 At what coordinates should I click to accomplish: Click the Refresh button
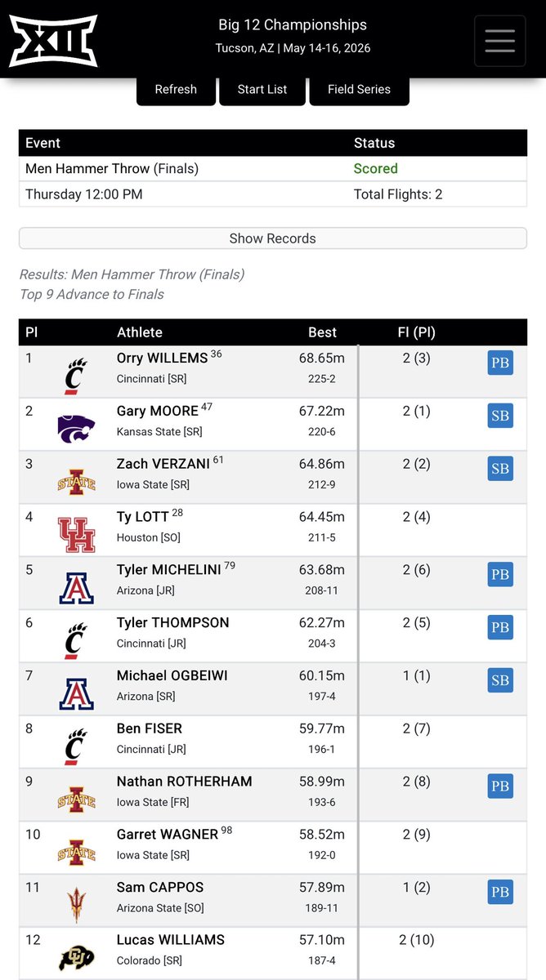(x=176, y=90)
